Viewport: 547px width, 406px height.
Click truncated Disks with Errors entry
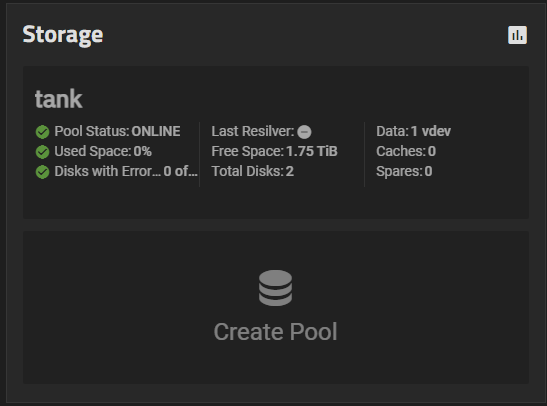[126, 171]
